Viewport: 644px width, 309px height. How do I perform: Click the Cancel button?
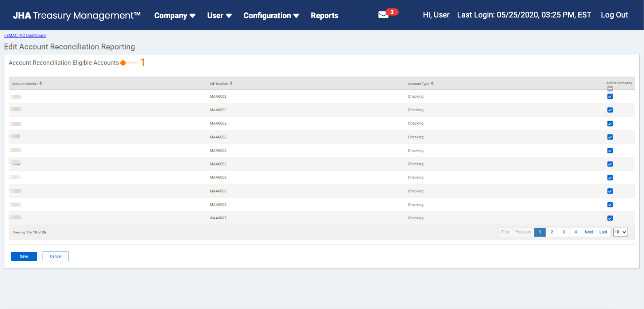55,257
